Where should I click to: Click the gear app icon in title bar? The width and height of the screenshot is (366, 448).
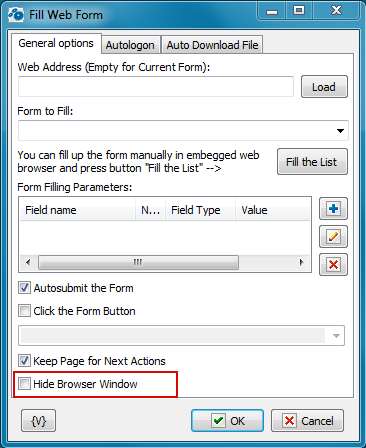[x=16, y=15]
